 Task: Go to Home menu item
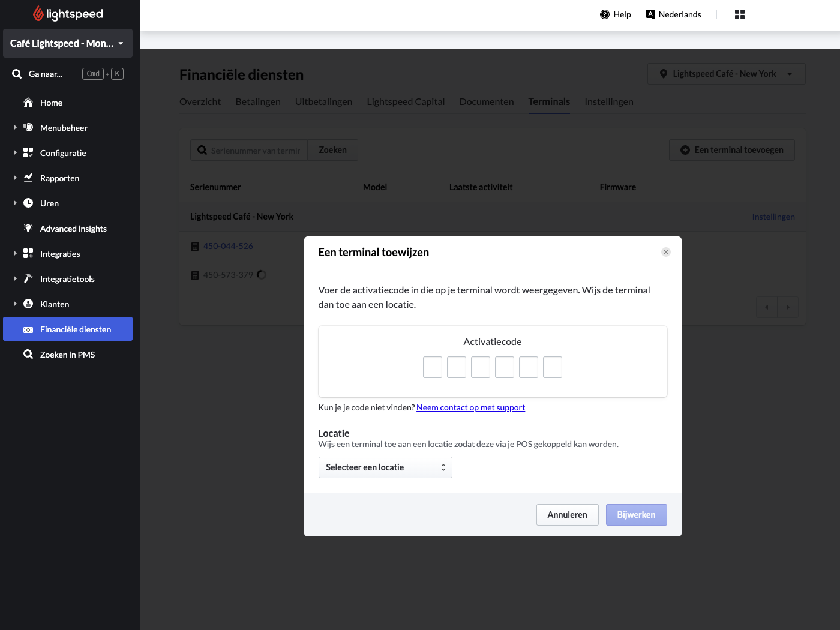pos(68,103)
